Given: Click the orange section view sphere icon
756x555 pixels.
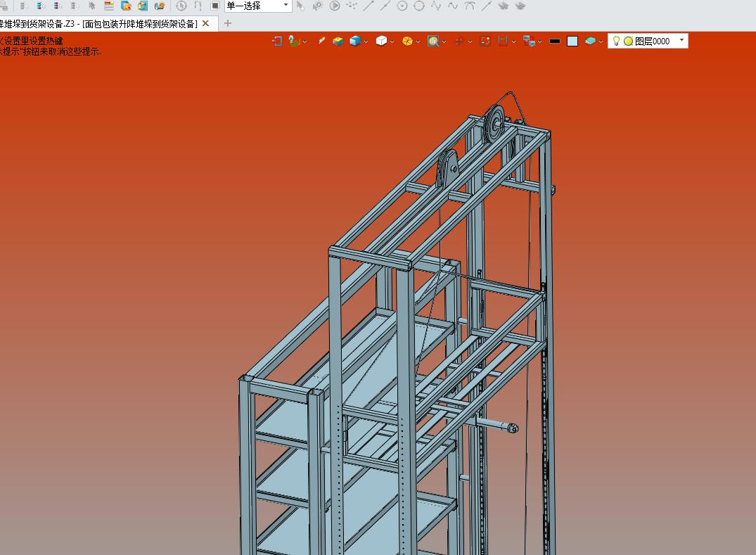Looking at the screenshot, I should [x=407, y=42].
